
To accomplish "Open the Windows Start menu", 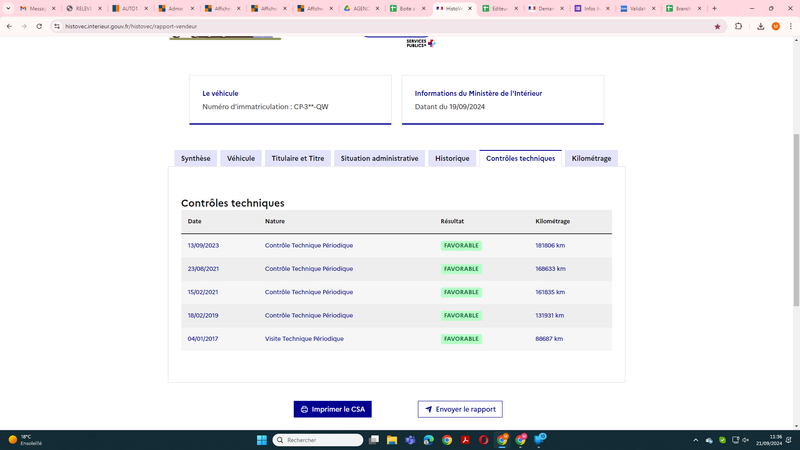I will point(262,440).
